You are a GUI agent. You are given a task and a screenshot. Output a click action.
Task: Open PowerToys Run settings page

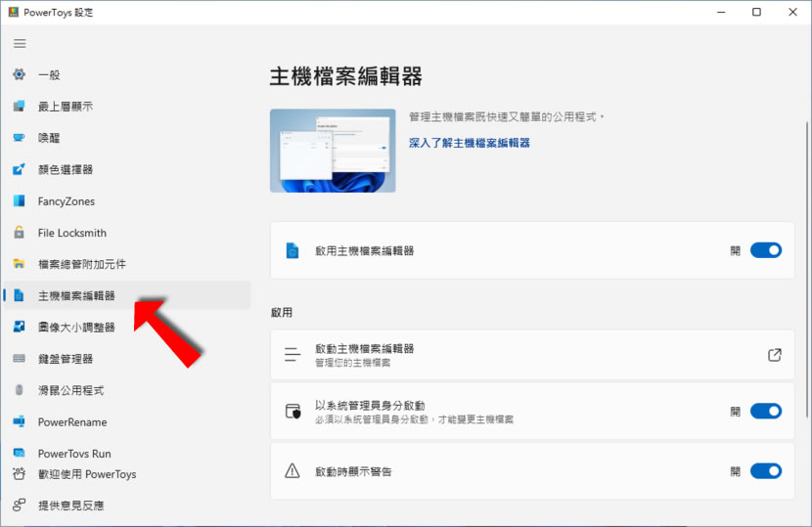[x=127, y=453]
